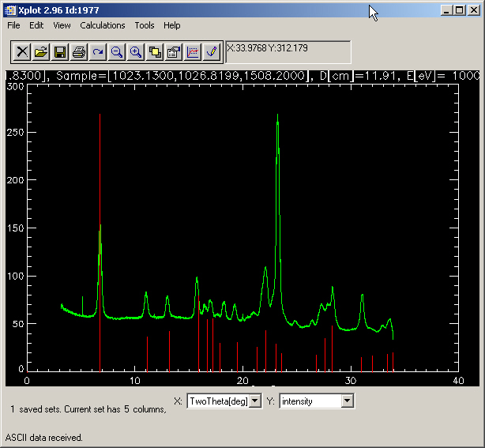485x448 pixels.
Task: Click the X close-plot toolbar icon
Action: (22, 52)
